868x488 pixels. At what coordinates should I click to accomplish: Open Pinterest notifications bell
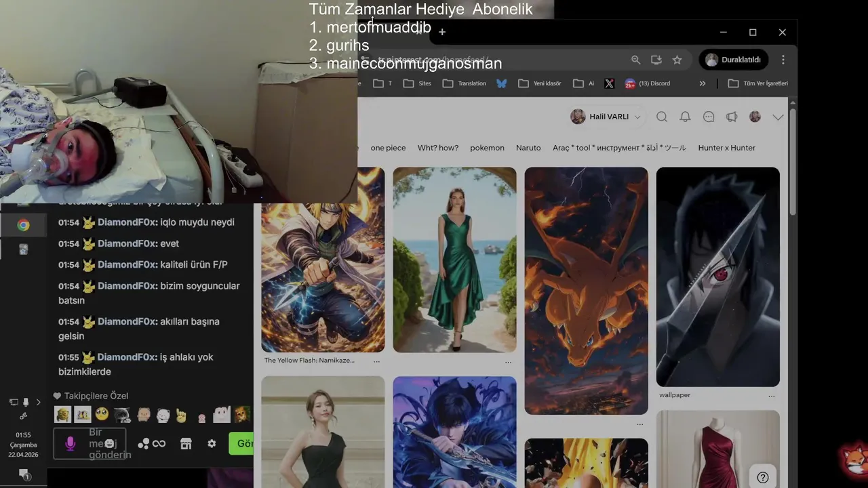(685, 117)
